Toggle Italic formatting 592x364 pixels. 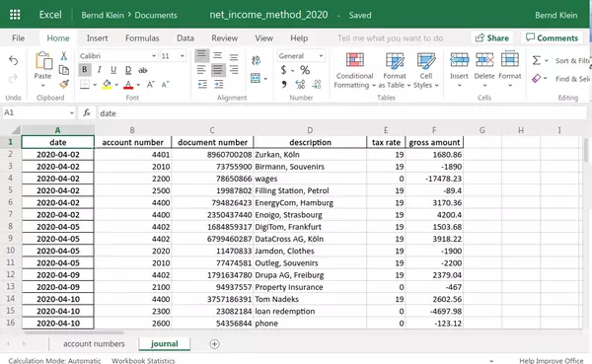click(100, 70)
